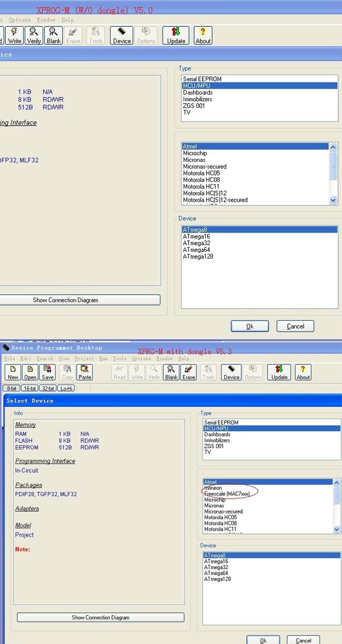
Task: Click scroll down arrow of manufacturer list, bottom V5.3 window
Action: [x=337, y=529]
